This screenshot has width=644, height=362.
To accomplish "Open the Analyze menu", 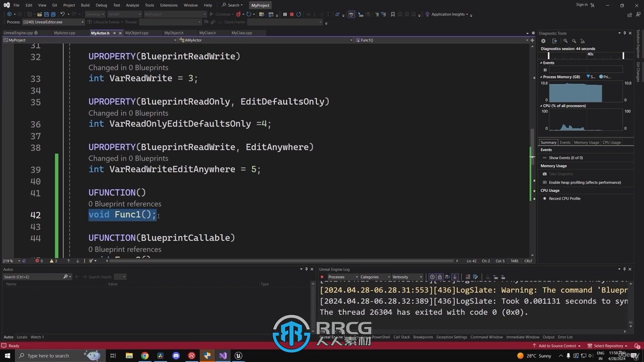I will click(132, 5).
